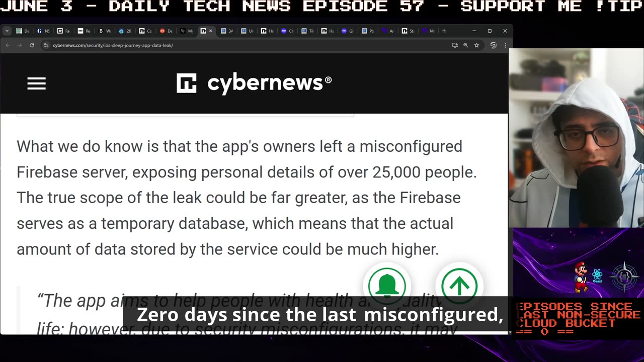This screenshot has width=644, height=362.
Task: Switch to the Ars Technica tab
Action: (387, 31)
